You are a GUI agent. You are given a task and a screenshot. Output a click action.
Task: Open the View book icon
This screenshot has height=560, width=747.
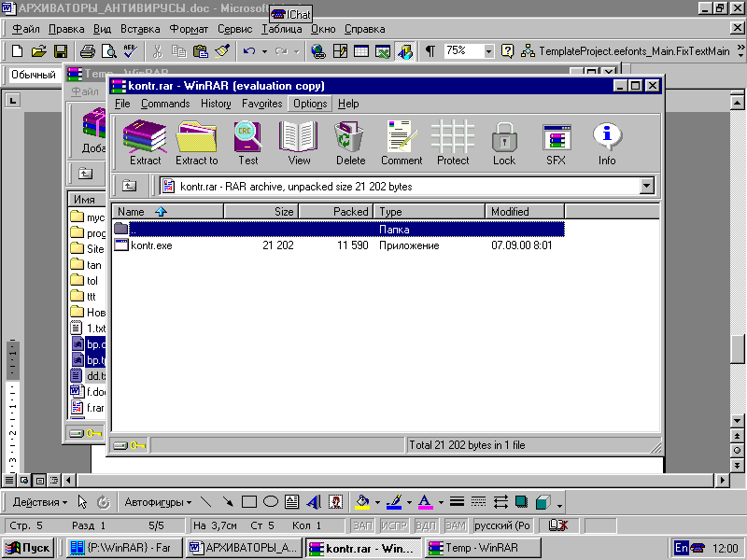pyautogui.click(x=299, y=143)
